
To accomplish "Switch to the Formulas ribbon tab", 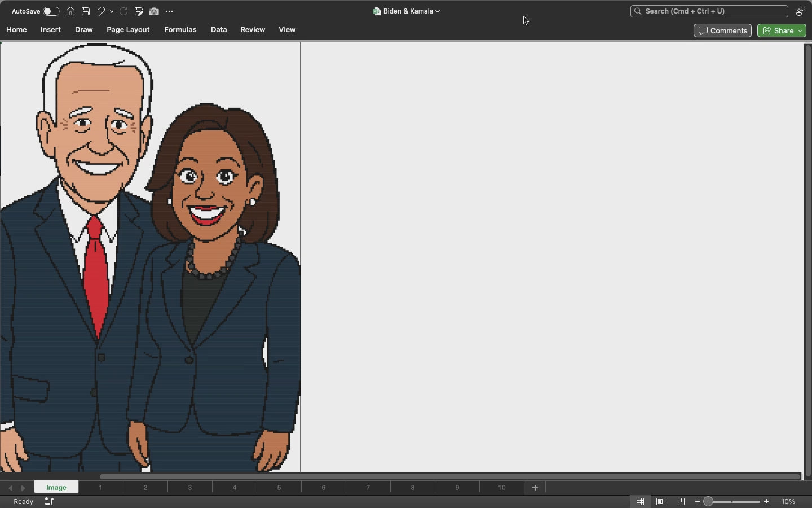I will click(180, 30).
